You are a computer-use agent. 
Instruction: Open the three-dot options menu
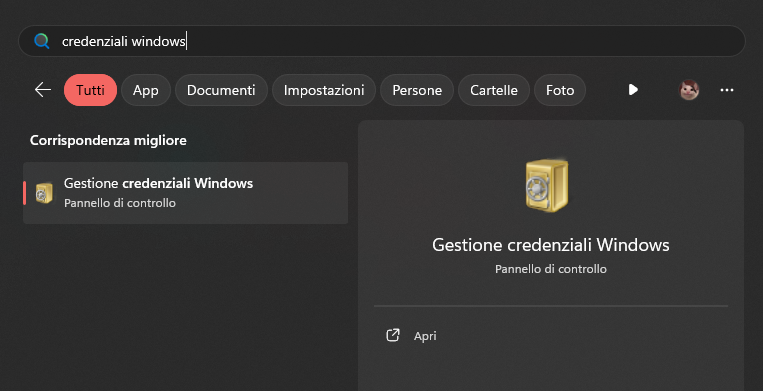pyautogui.click(x=727, y=90)
